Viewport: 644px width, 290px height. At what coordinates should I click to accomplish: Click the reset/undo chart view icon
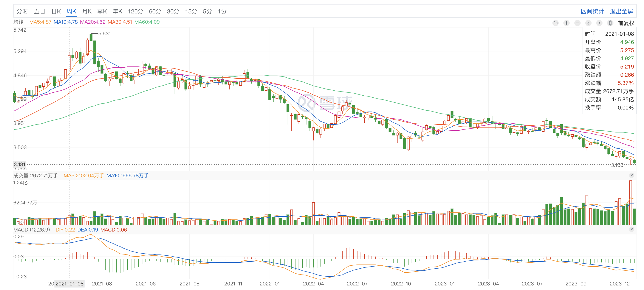point(555,23)
